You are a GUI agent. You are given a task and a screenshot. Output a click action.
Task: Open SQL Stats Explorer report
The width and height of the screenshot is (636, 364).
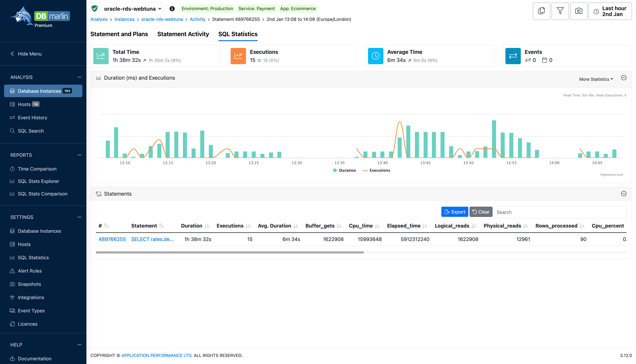[x=38, y=181]
